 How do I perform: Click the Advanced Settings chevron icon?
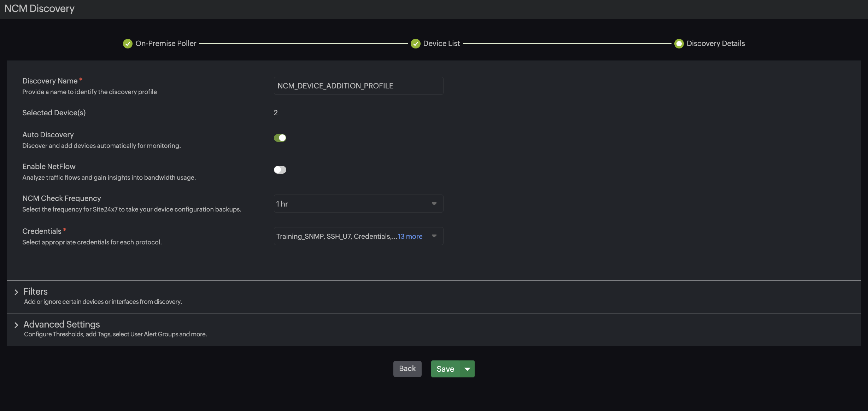(x=16, y=325)
